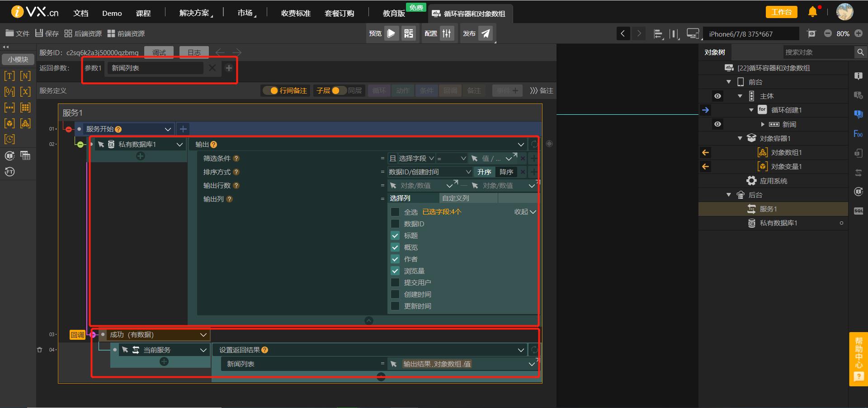The width and height of the screenshot is (868, 408).
Task: Zoom in with the plus icon
Action: tap(859, 33)
